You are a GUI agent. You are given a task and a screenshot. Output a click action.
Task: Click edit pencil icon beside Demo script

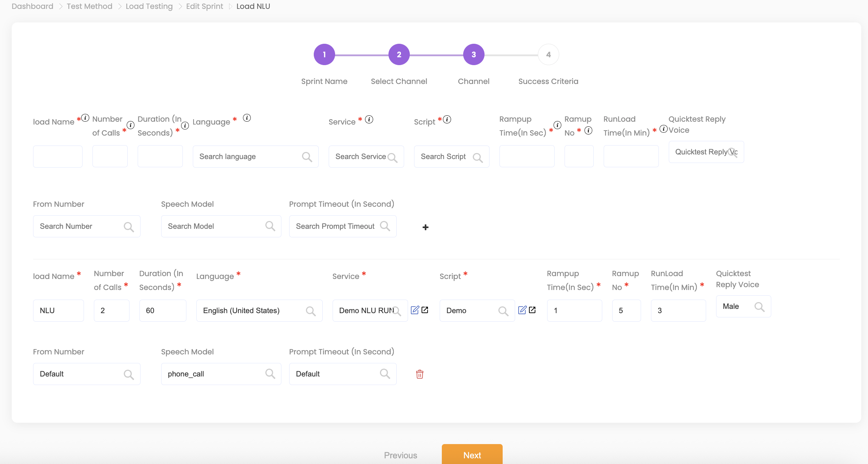(522, 310)
